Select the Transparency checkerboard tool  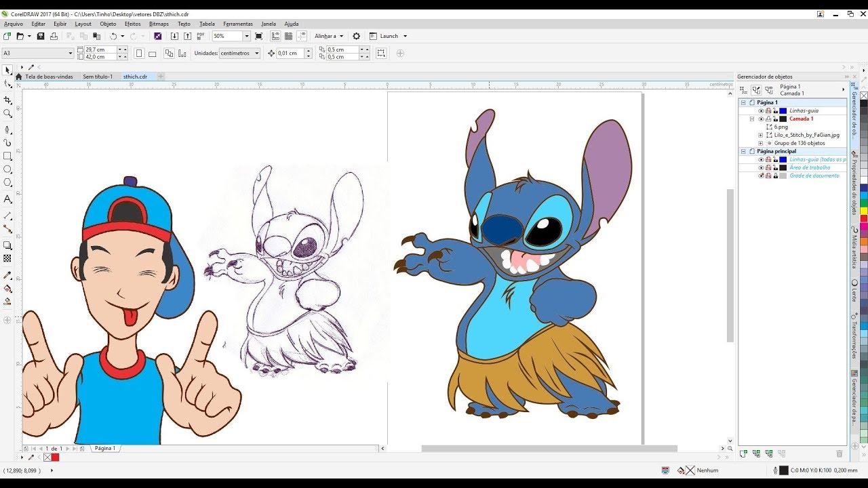point(7,258)
